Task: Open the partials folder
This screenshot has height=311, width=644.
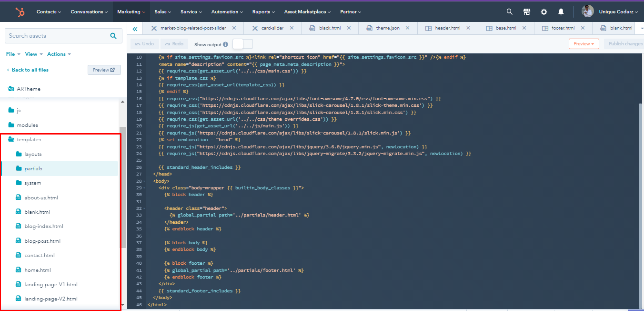Action: point(33,169)
